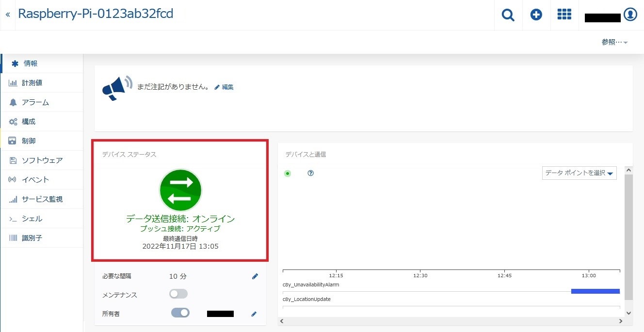
Task: Open the application switcher grid
Action: 564,15
